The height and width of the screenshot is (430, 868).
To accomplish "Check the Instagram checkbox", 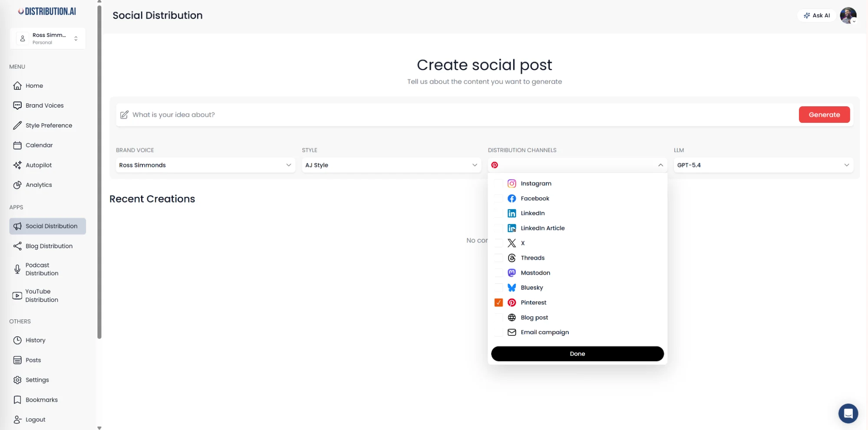I will [498, 184].
